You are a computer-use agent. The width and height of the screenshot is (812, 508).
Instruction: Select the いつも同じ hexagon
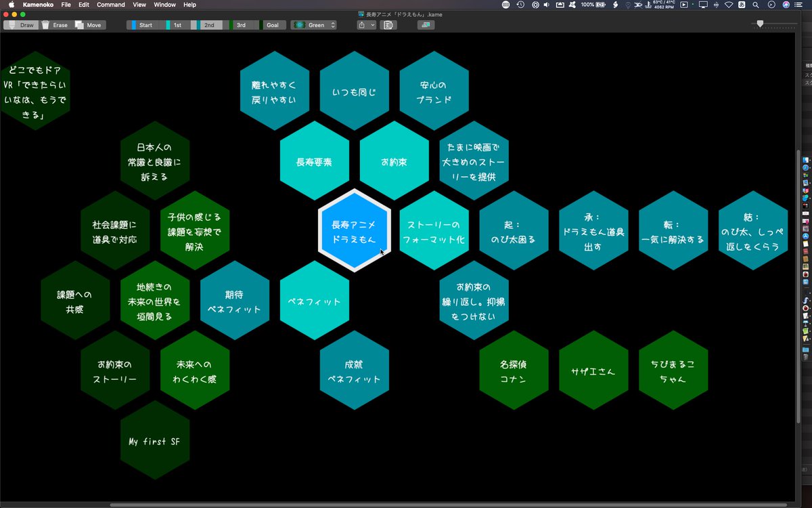point(354,92)
